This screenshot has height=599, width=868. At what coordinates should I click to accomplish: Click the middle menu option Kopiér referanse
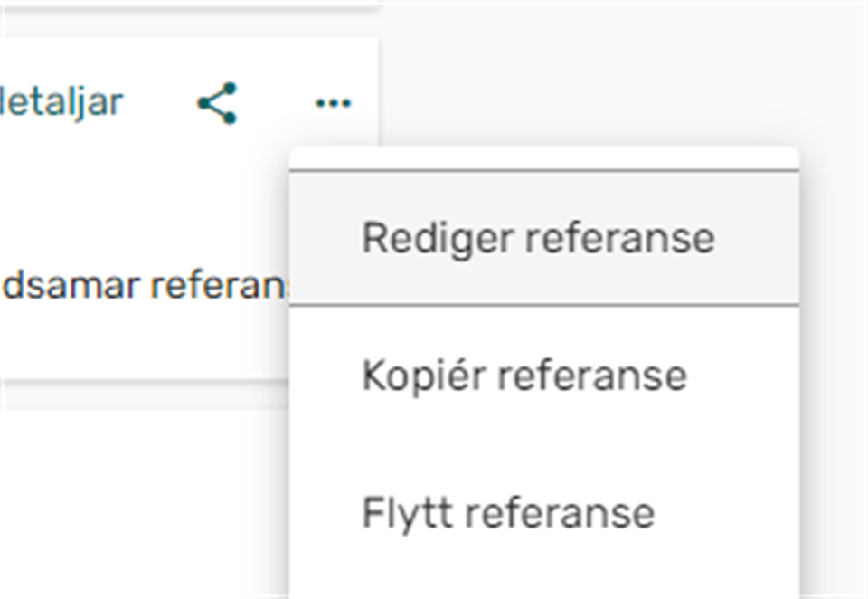coord(524,375)
